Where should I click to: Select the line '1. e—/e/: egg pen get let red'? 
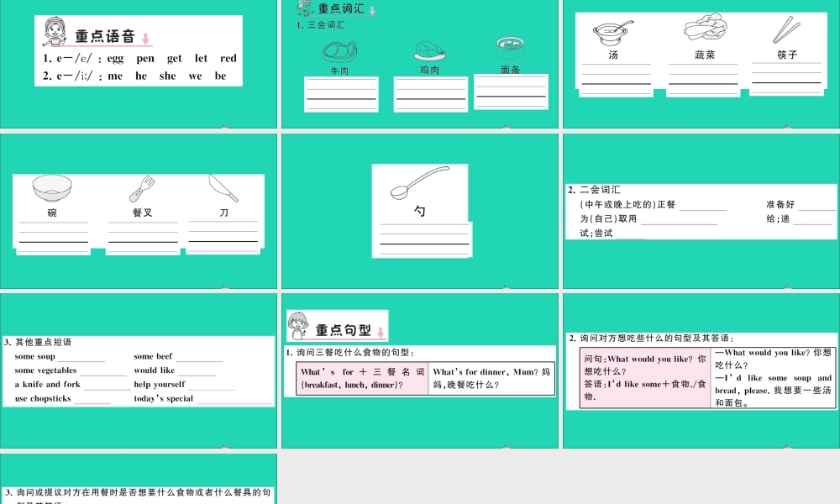(x=139, y=58)
